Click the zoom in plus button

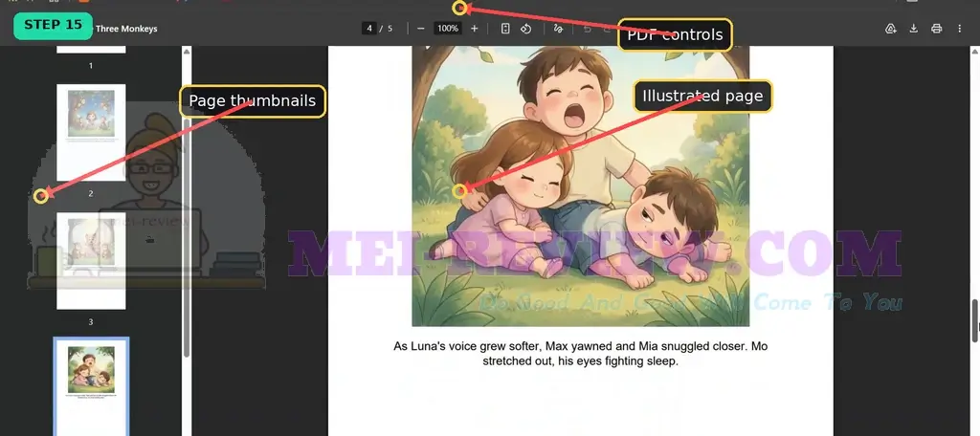pos(475,29)
